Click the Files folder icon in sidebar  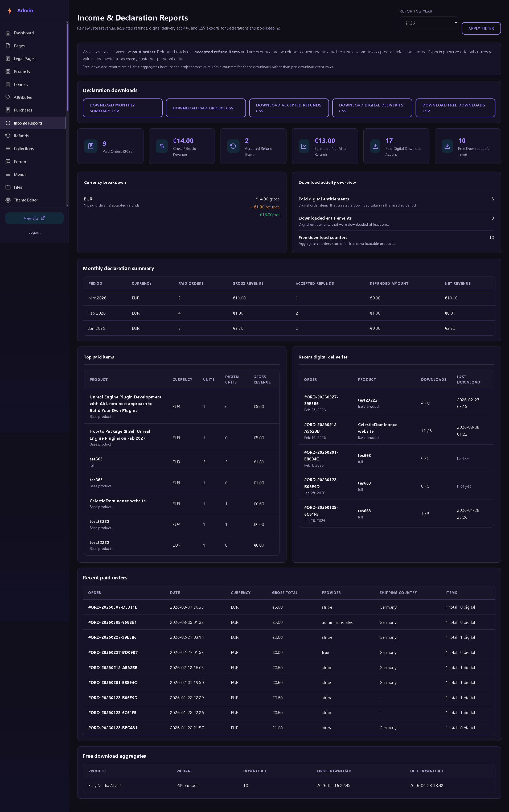tap(8, 187)
